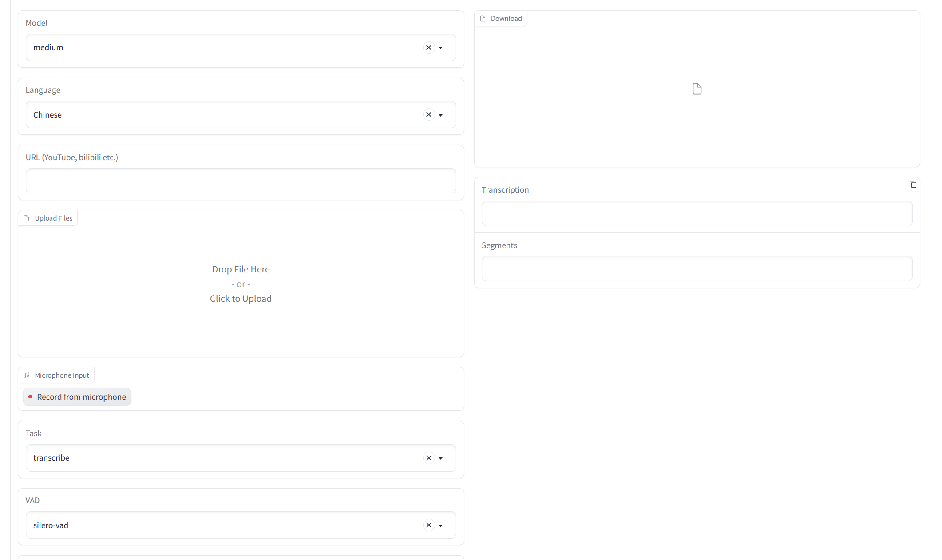Clear the Model selection with X icon

point(428,47)
